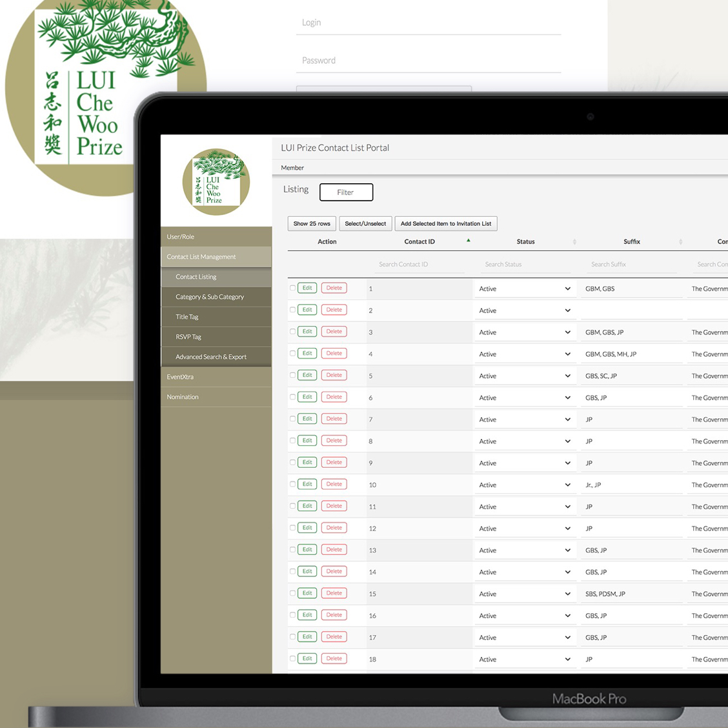
Task: Open Status dropdown for contact 13
Action: click(525, 551)
